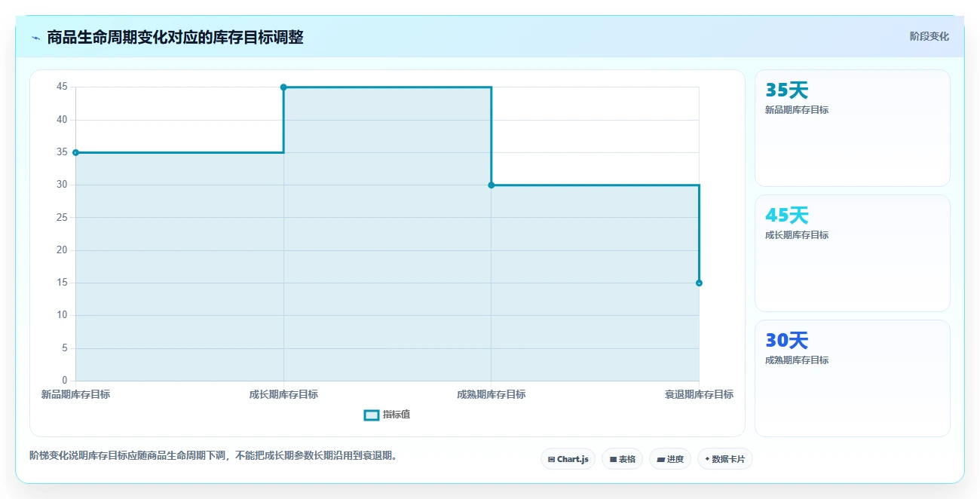Click the 阶段变化 label in header

point(929,36)
